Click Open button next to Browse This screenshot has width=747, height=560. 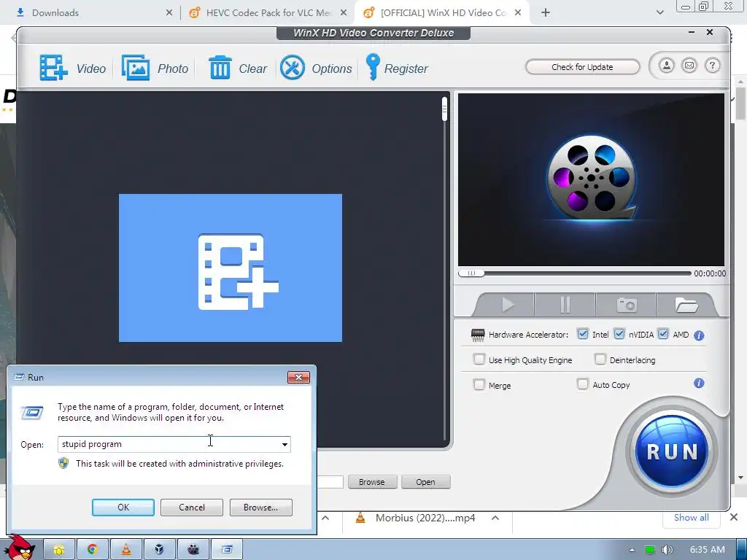(425, 482)
